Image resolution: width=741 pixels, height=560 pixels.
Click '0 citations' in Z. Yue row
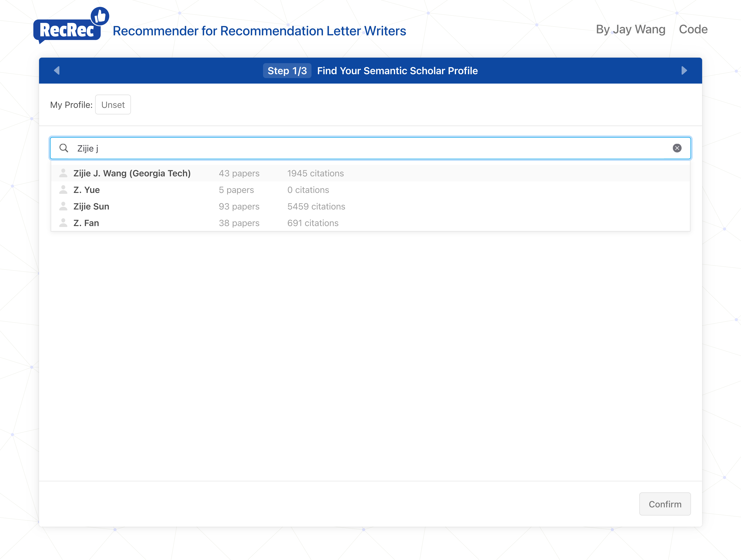tap(308, 190)
